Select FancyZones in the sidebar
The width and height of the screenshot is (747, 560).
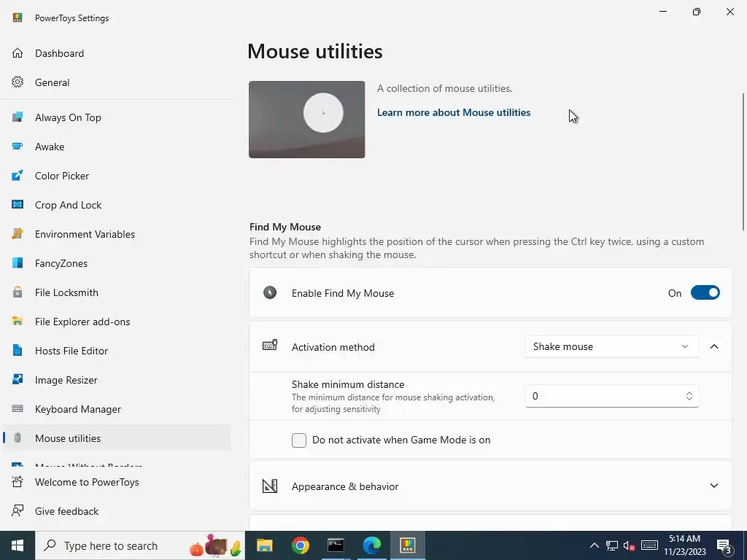coord(116,262)
